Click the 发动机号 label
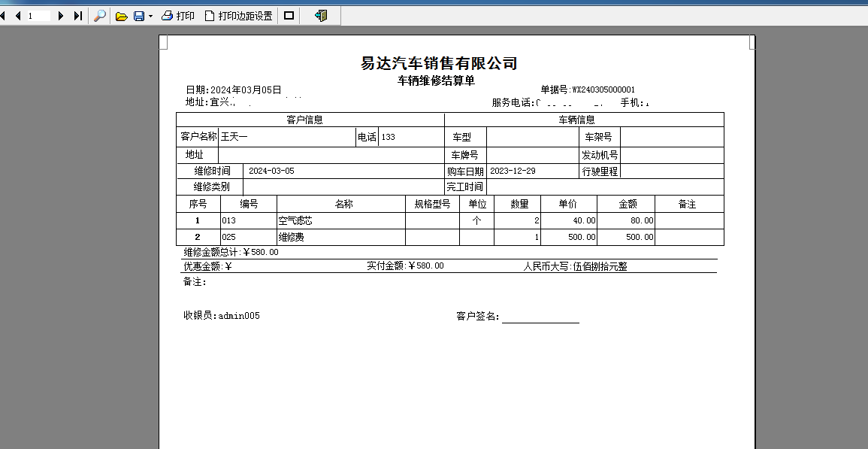This screenshot has height=449, width=868. pos(600,155)
